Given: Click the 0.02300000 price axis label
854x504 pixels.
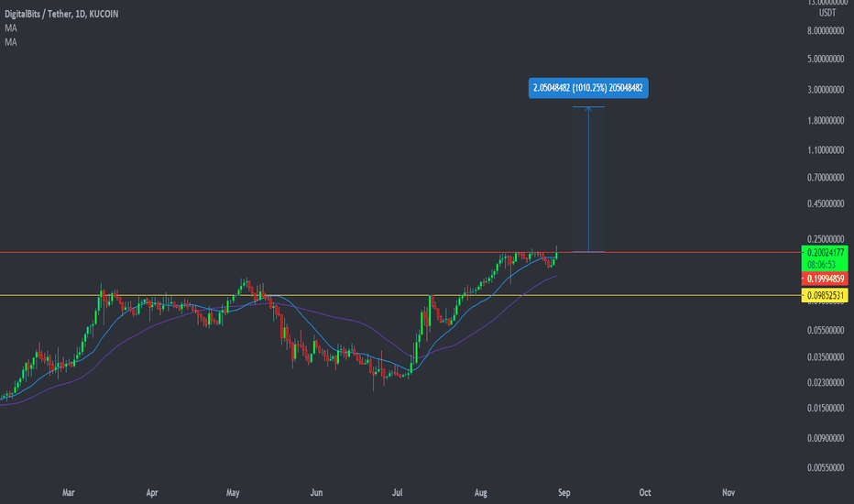Looking at the screenshot, I should 826,383.
